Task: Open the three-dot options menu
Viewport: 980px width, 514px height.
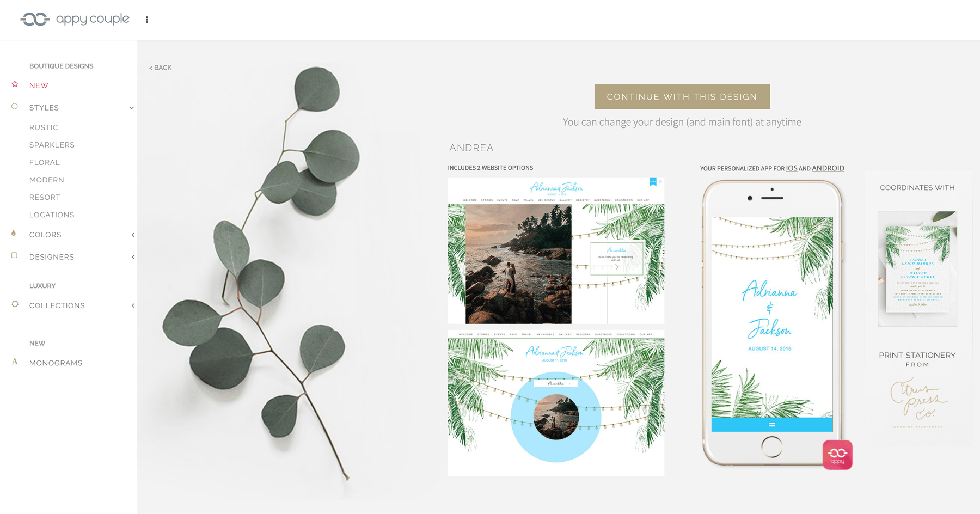Action: [147, 20]
